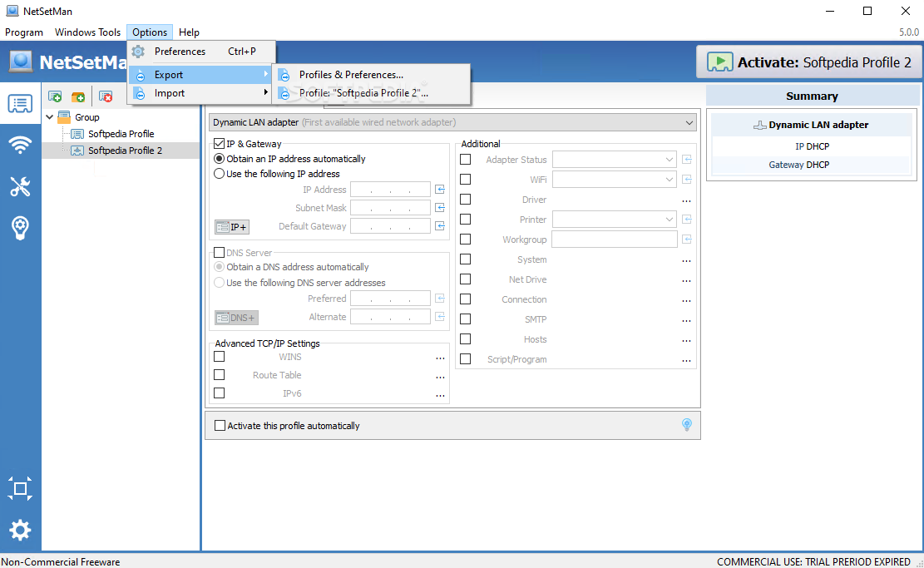The height and width of the screenshot is (568, 924).
Task: Delete profile toolbar icon
Action: coord(106,96)
